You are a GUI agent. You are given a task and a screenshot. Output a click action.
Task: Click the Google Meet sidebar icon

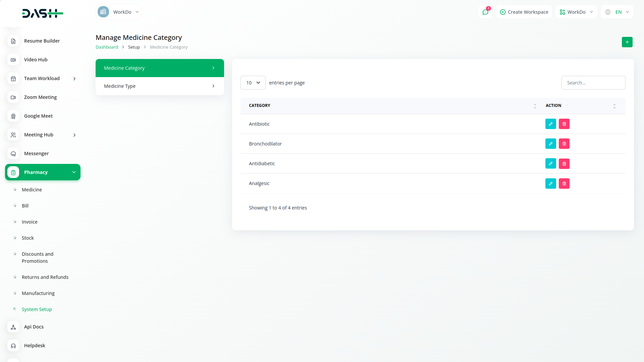[13, 116]
